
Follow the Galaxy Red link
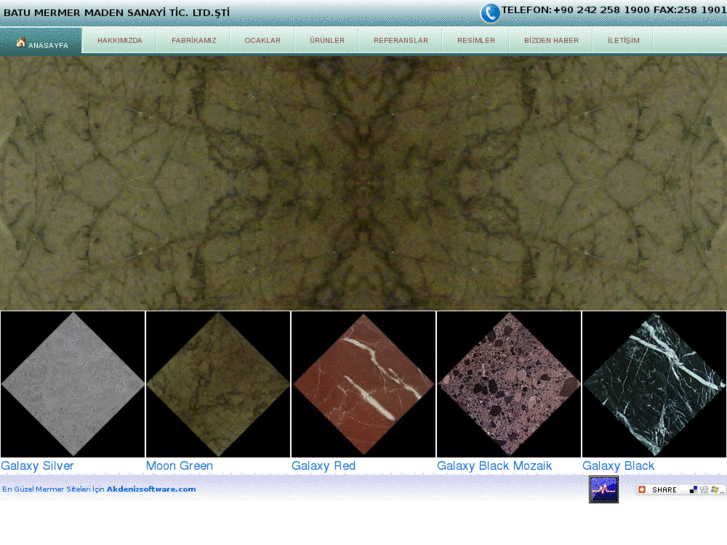pyautogui.click(x=323, y=466)
